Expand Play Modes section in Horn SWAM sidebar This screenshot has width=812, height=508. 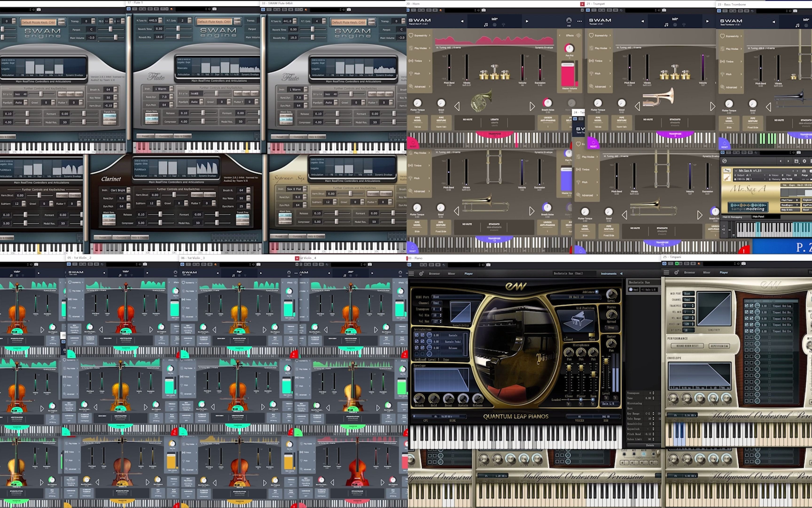pos(419,48)
